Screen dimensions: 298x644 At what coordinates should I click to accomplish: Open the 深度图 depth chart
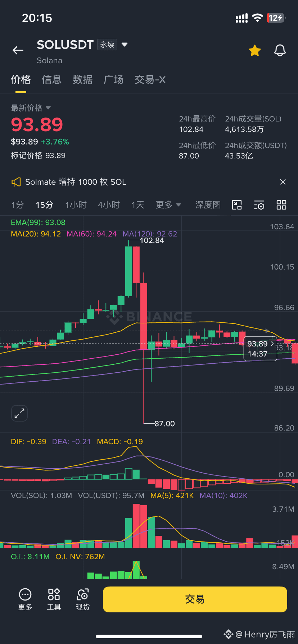(x=208, y=205)
